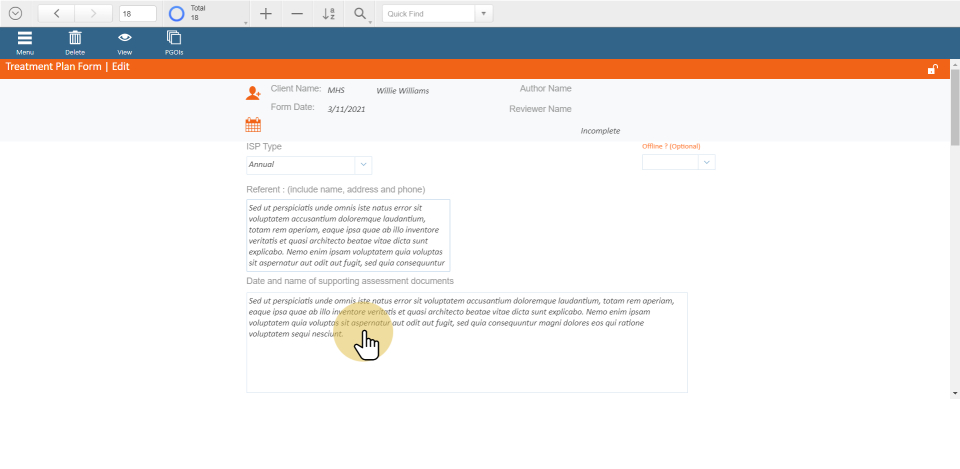Open the magnifier search icon
This screenshot has width=960, height=469.
pyautogui.click(x=360, y=14)
